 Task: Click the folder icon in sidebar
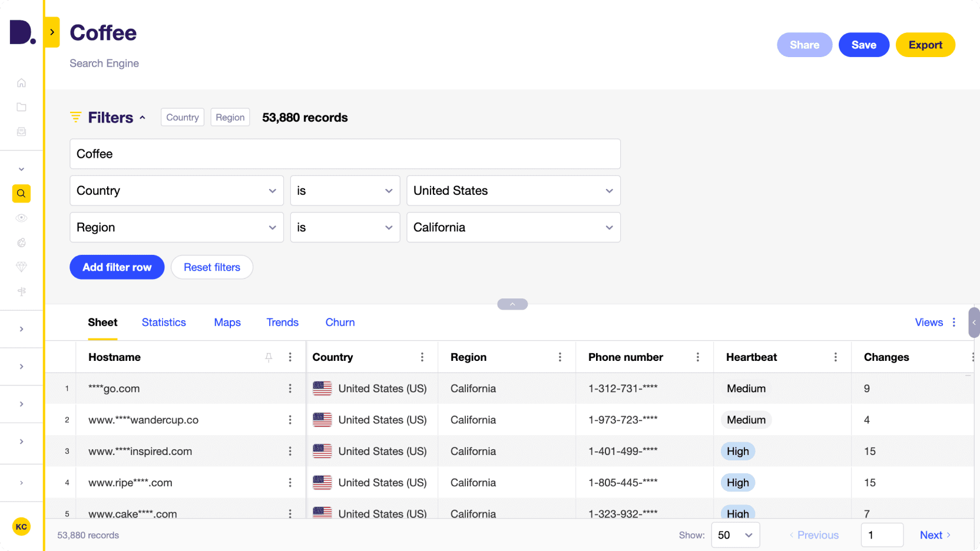(x=21, y=107)
